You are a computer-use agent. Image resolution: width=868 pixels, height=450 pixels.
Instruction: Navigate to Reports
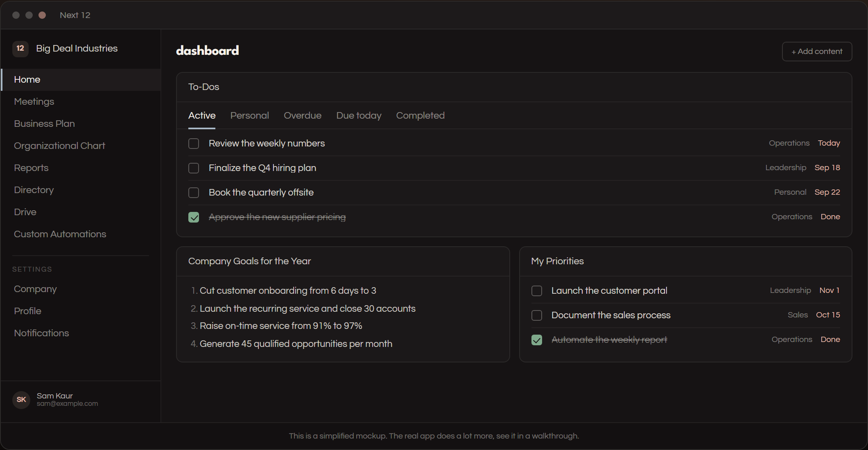point(81,168)
